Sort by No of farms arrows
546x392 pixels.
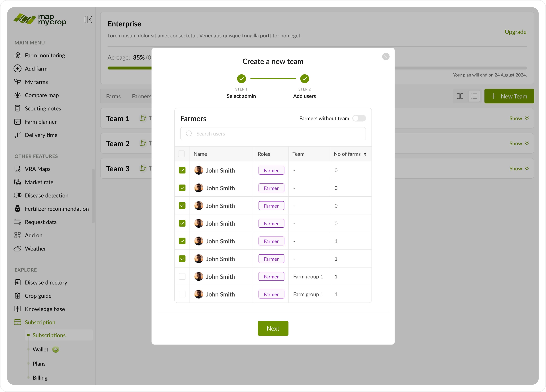tap(365, 154)
